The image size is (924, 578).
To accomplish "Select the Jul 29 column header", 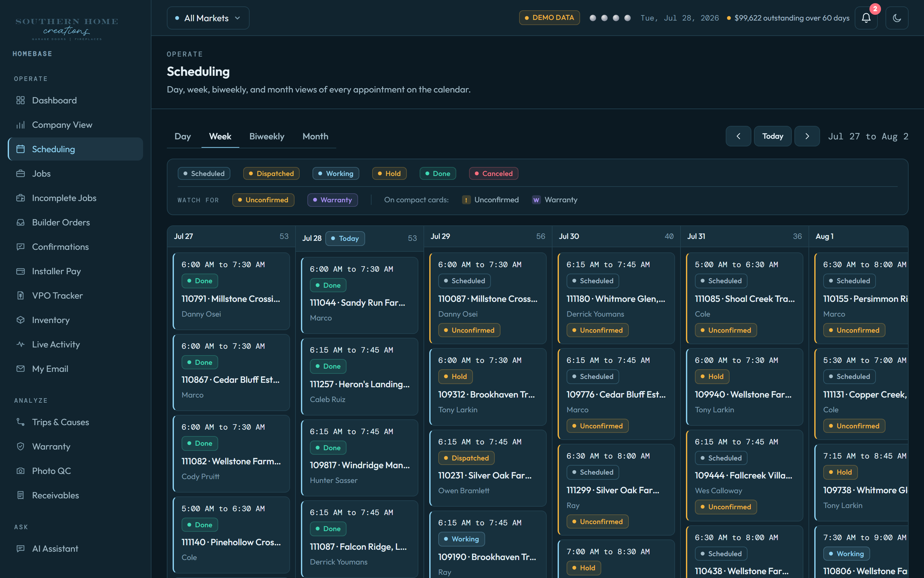I will (x=488, y=236).
